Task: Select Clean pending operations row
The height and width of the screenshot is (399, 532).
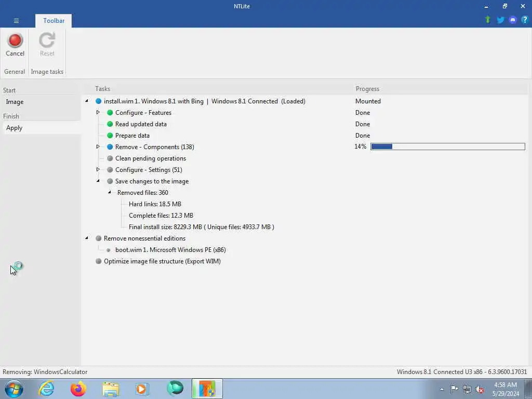Action: (151, 158)
